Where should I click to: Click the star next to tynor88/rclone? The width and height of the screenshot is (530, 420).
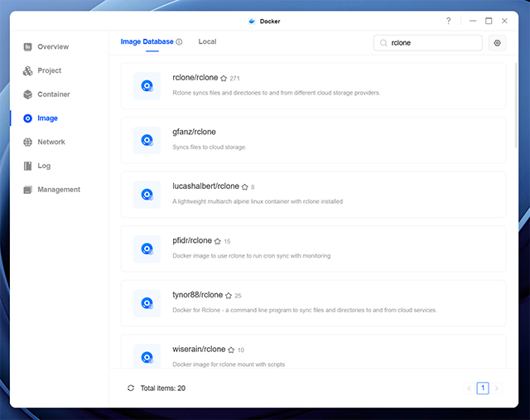229,296
